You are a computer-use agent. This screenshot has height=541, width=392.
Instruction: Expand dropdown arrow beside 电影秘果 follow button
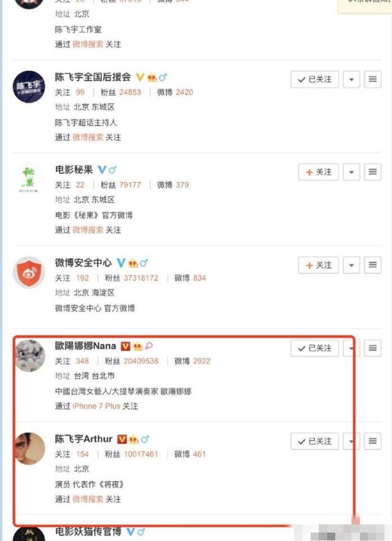[352, 172]
